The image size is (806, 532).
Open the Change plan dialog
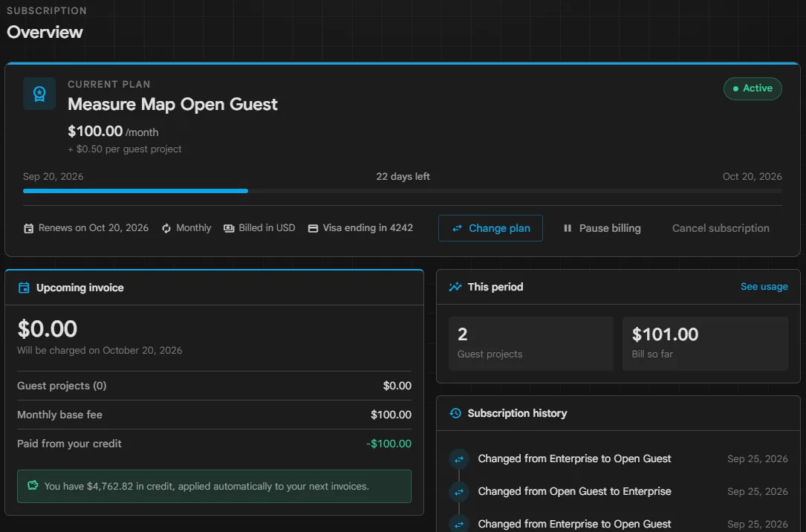pos(490,228)
